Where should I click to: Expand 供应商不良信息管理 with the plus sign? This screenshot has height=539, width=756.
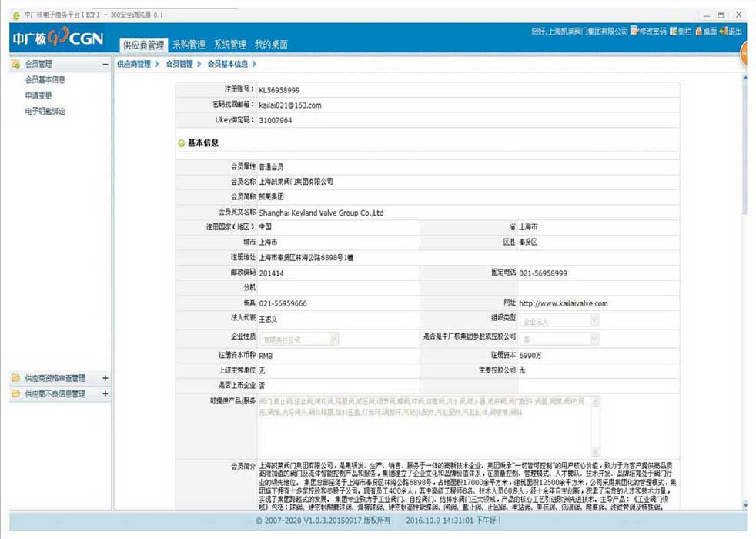(x=105, y=394)
